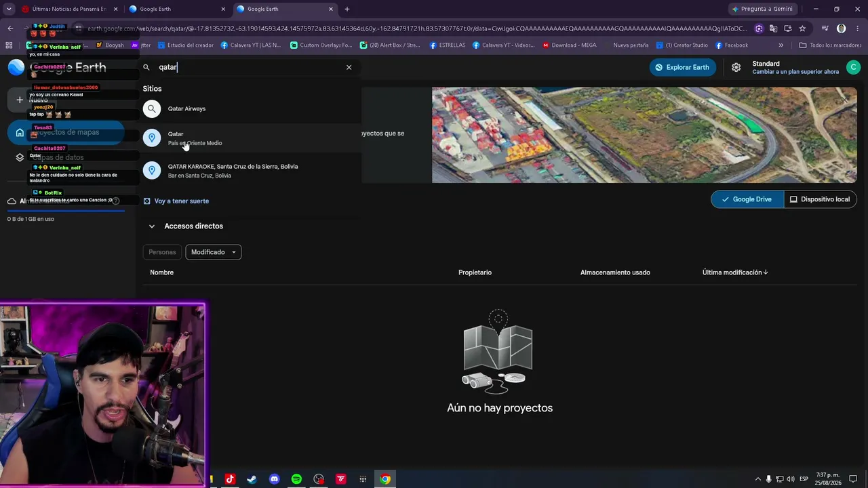The height and width of the screenshot is (488, 868).
Task: Click the Chrome taskbar icon
Action: tap(385, 479)
